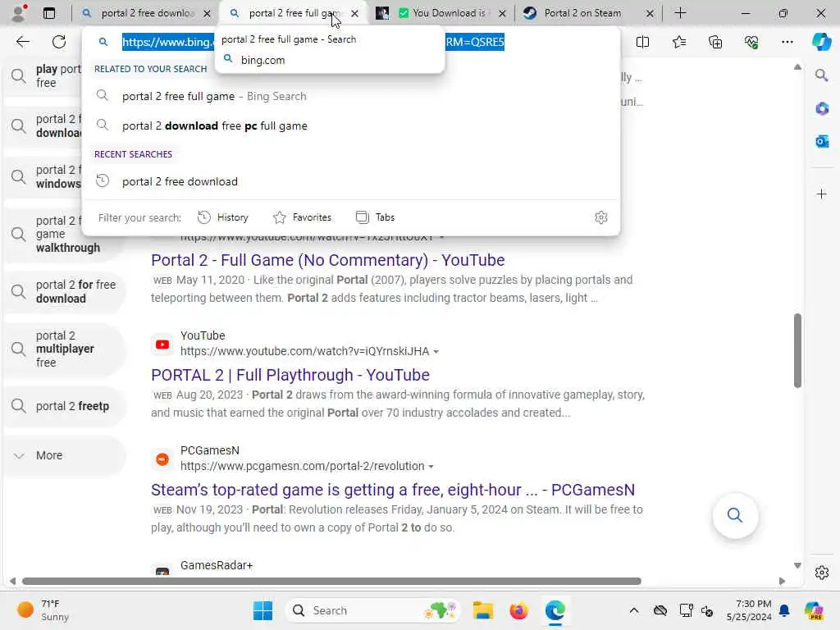Screen dimensions: 840x630
Task: Open 'Portal 2 - Full Game (No Commentary)' link
Action: [328, 260]
